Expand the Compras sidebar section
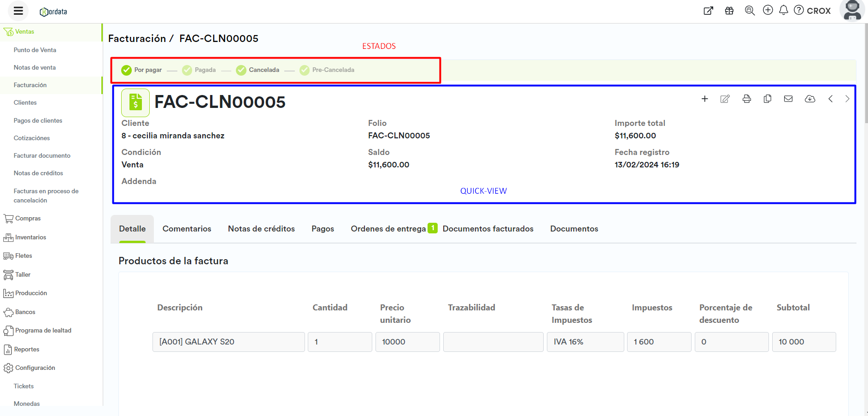The width and height of the screenshot is (868, 416). click(x=28, y=219)
